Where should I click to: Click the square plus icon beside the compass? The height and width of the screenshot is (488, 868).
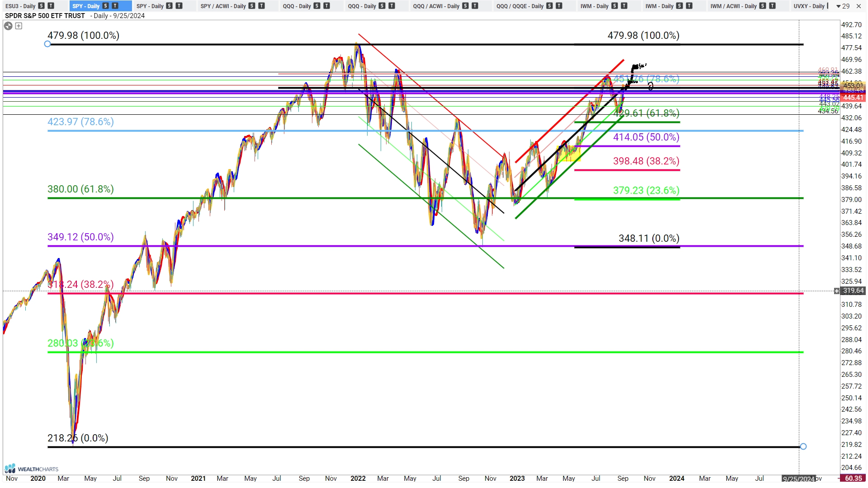(x=19, y=26)
